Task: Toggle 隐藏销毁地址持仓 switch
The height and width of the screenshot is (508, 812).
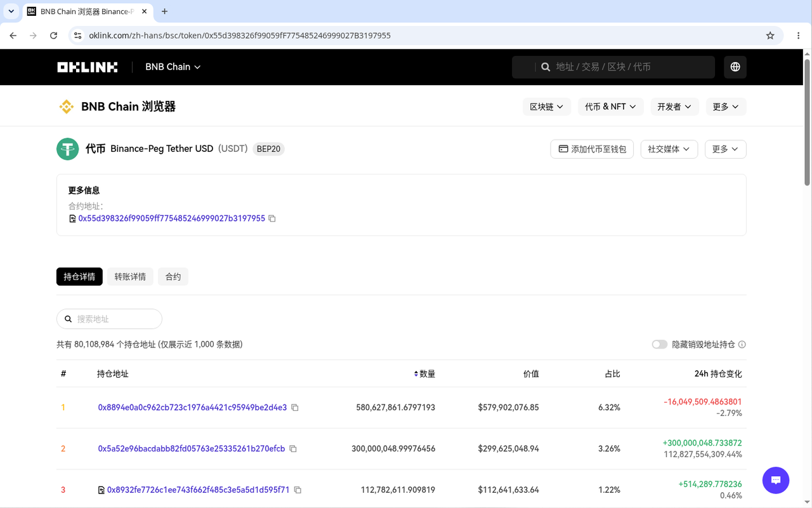Action: (x=660, y=345)
